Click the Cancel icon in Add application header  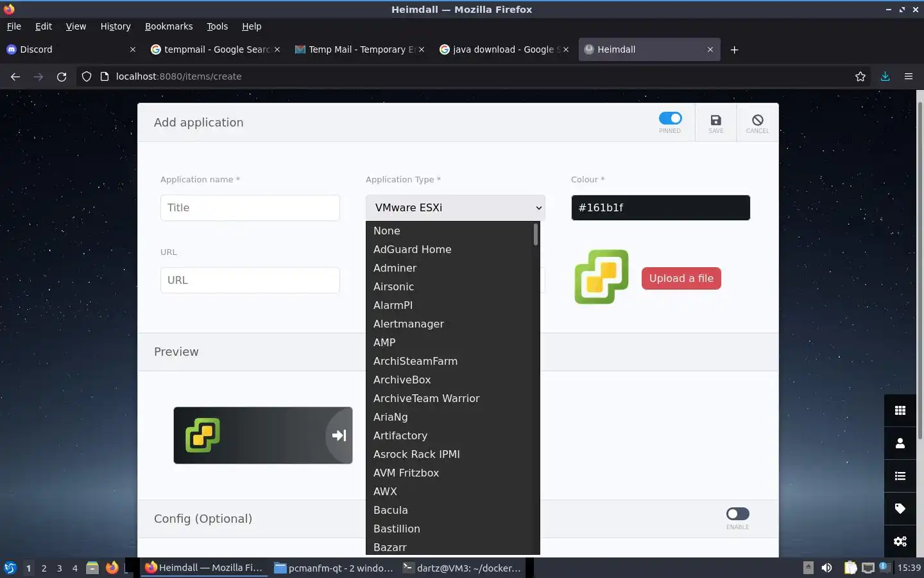(757, 120)
